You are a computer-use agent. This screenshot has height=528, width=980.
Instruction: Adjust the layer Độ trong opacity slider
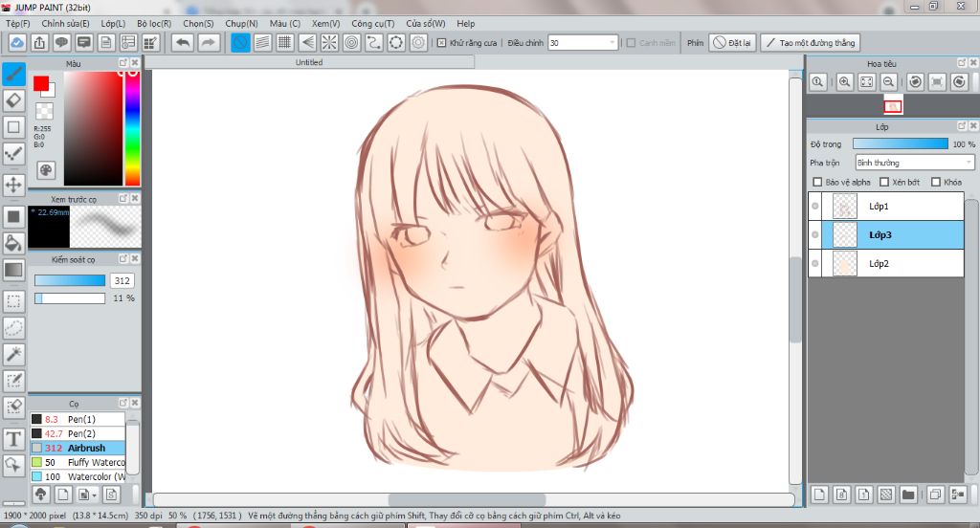(900, 143)
